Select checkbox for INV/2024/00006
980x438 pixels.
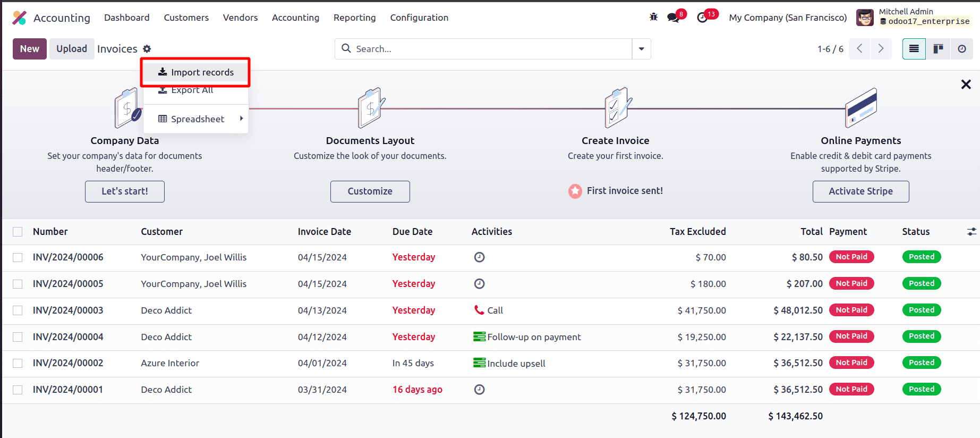tap(18, 257)
